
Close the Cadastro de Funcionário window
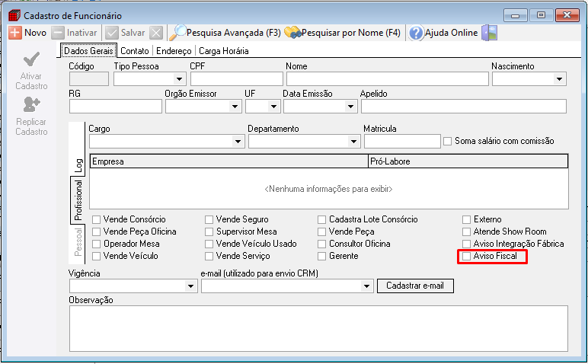[567, 15]
